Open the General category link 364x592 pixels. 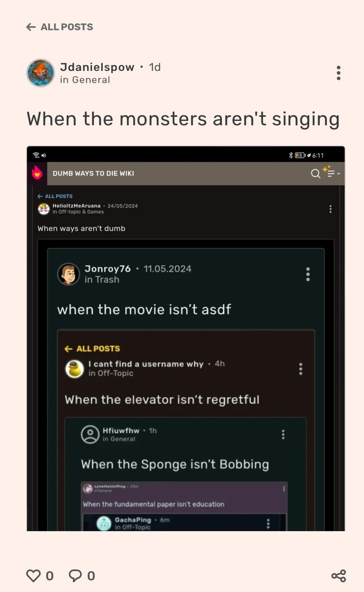coord(91,80)
